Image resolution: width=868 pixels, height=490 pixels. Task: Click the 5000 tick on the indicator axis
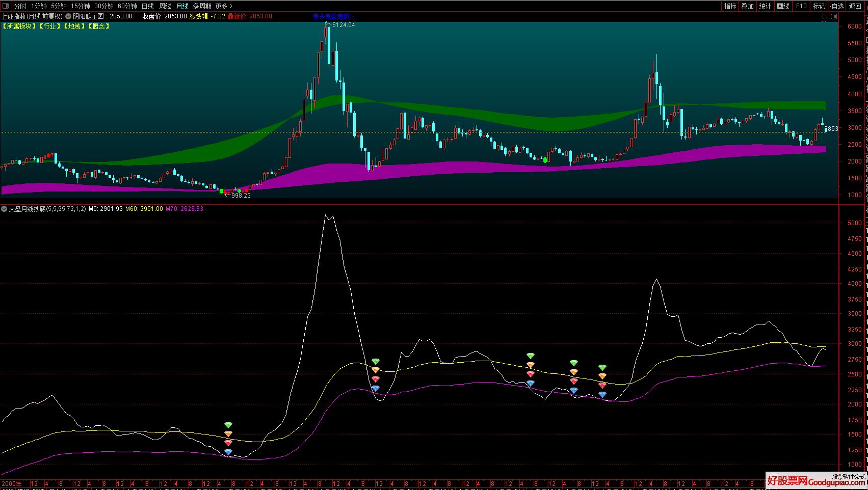[x=854, y=223]
